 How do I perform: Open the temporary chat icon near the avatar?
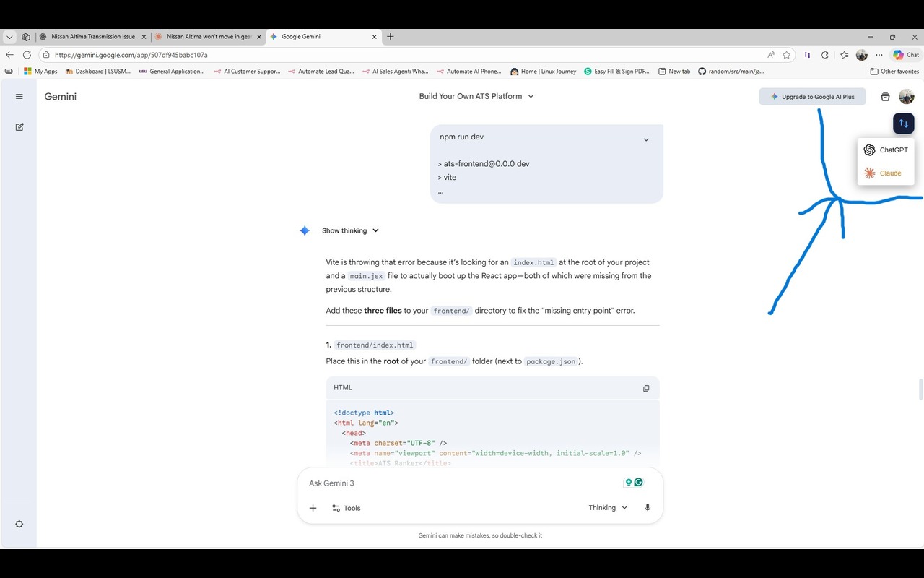tap(886, 97)
